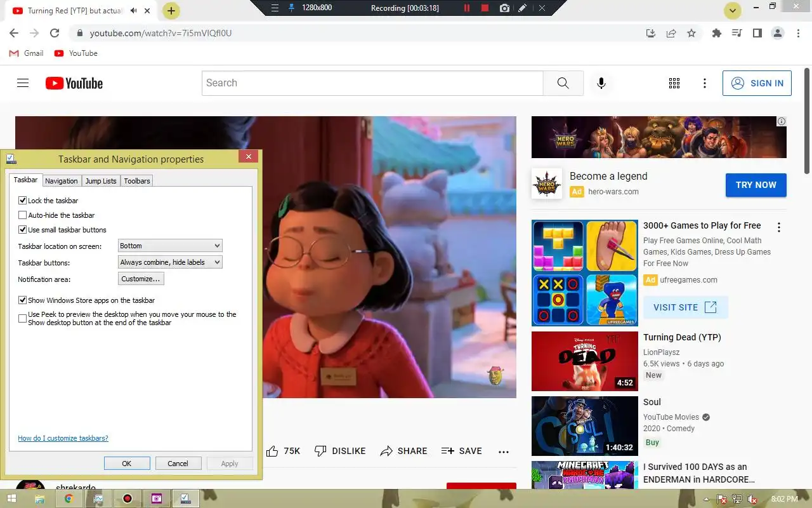The image size is (812, 508).
Task: Focus the YouTube search box
Action: click(372, 83)
